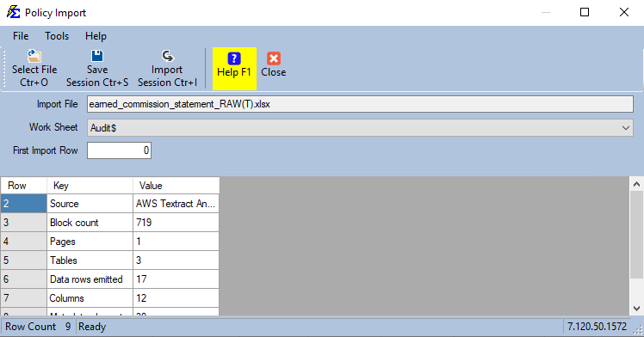Select row header 5
The height and width of the screenshot is (337, 644).
coord(24,260)
